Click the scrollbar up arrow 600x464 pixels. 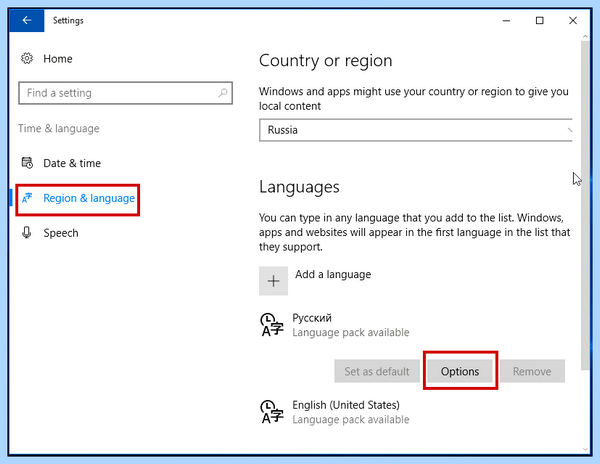(x=585, y=36)
